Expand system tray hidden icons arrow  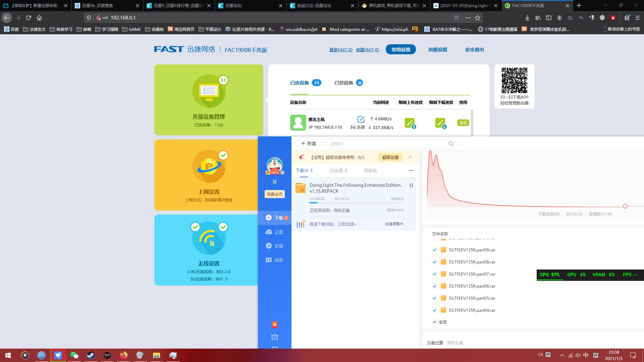pyautogui.click(x=562, y=355)
